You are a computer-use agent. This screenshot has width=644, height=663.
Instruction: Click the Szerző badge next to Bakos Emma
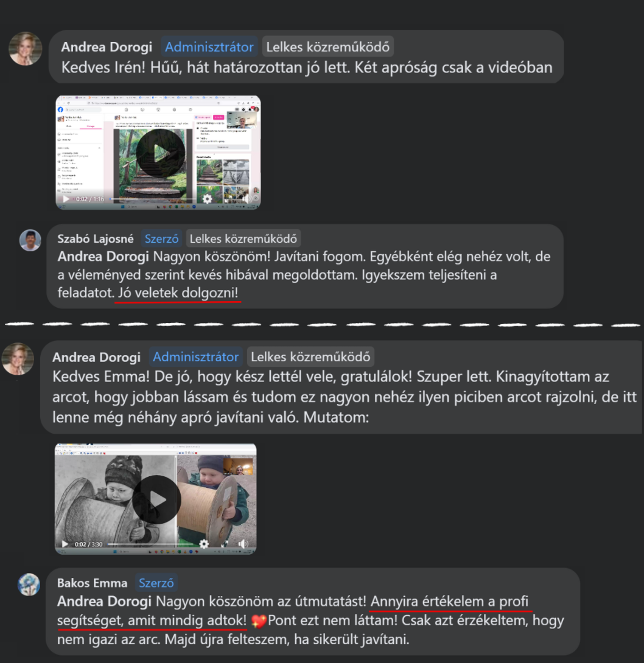[x=156, y=583]
